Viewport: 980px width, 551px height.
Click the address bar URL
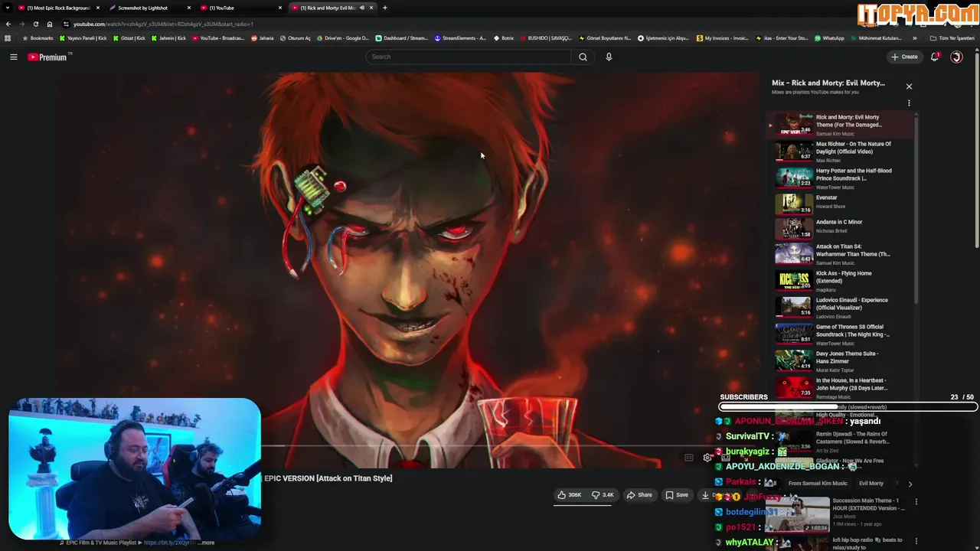163,24
